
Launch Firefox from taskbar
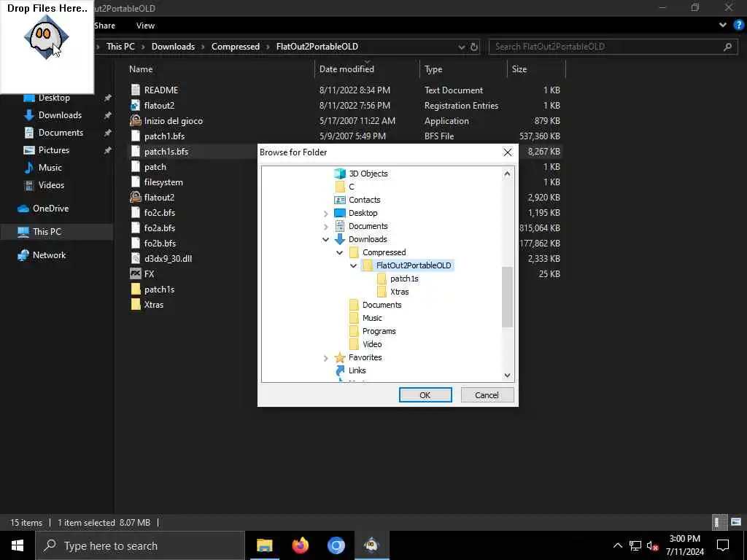(x=300, y=545)
